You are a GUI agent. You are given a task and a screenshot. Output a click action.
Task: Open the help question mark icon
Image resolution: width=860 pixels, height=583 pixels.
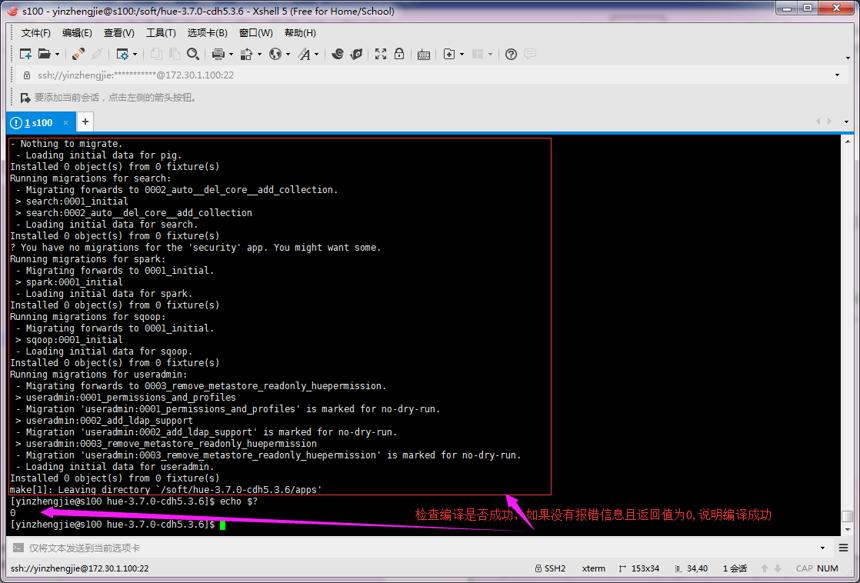pos(511,54)
